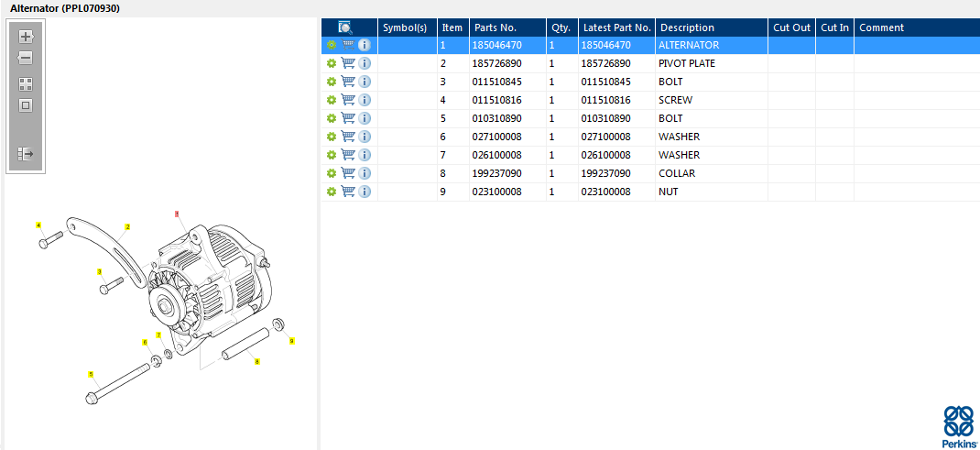Click the Cut Out column header
The width and height of the screenshot is (980, 450).
[x=792, y=27]
